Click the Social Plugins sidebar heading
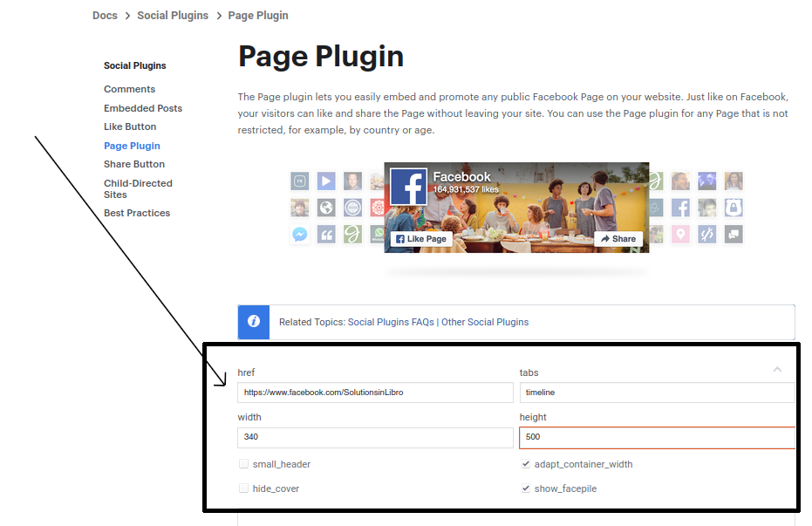812x526 pixels. (134, 65)
